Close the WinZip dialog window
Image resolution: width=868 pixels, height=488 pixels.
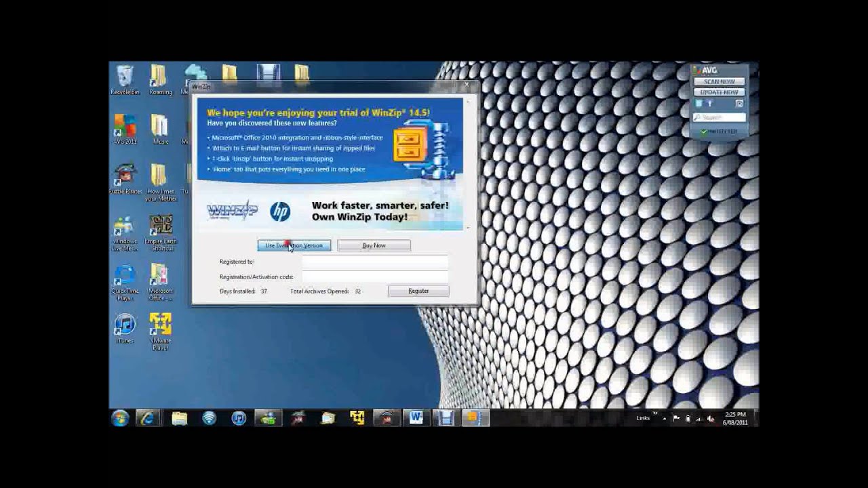coord(467,86)
